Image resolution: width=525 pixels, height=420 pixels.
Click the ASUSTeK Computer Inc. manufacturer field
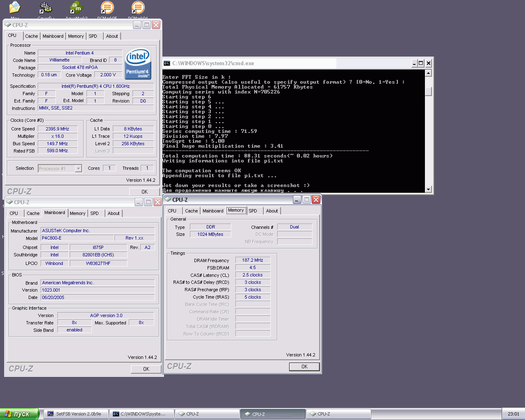click(98, 231)
